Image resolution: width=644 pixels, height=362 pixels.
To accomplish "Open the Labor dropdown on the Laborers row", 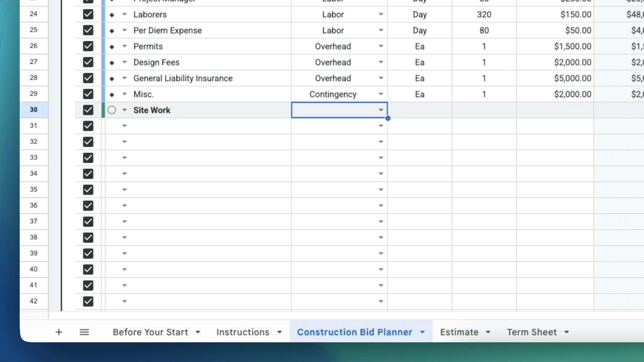I will pyautogui.click(x=381, y=15).
